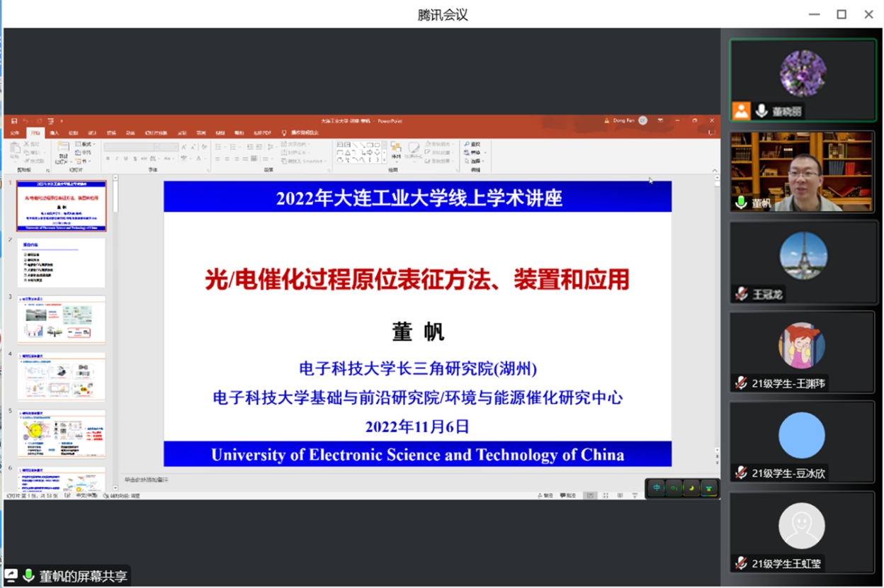Viewport: 884px width, 588px height.
Task: Click the muted microphone icon for 王冠龙
Action: point(741,294)
